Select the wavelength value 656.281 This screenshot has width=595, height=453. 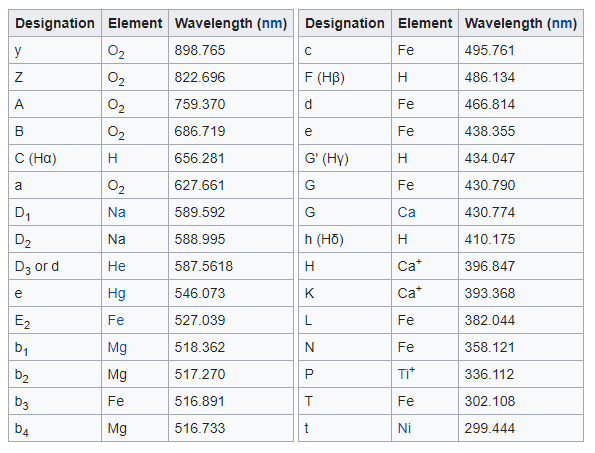point(200,158)
